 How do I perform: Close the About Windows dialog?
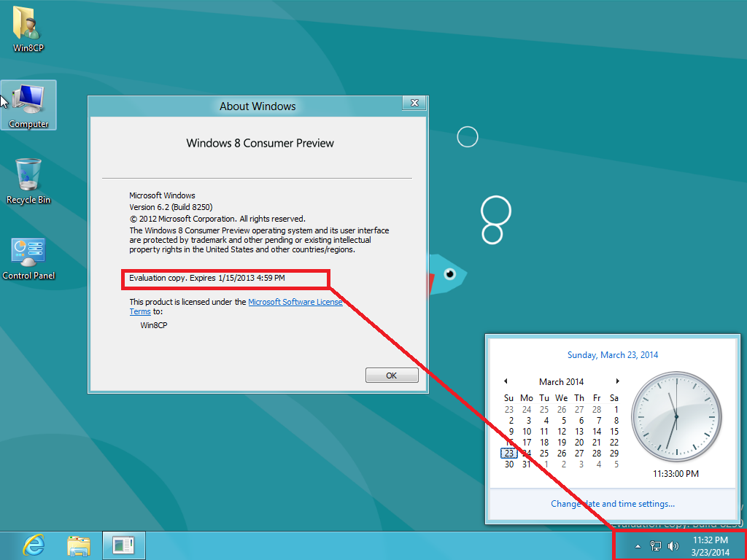tap(414, 103)
